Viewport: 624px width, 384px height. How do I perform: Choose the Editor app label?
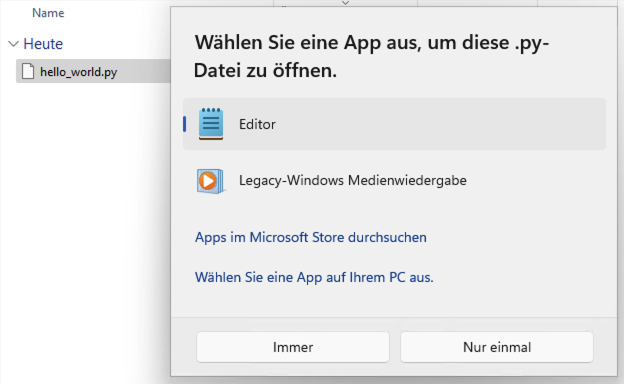click(x=257, y=124)
